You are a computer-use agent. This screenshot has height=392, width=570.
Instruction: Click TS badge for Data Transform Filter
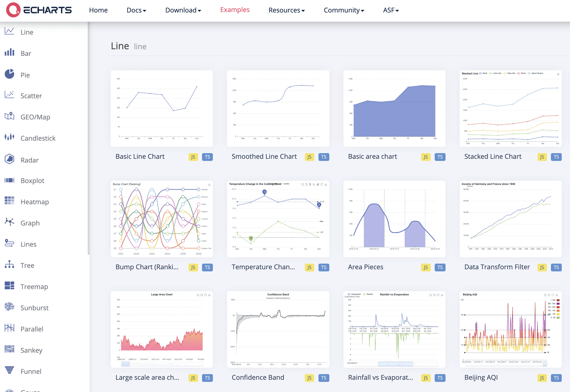556,267
